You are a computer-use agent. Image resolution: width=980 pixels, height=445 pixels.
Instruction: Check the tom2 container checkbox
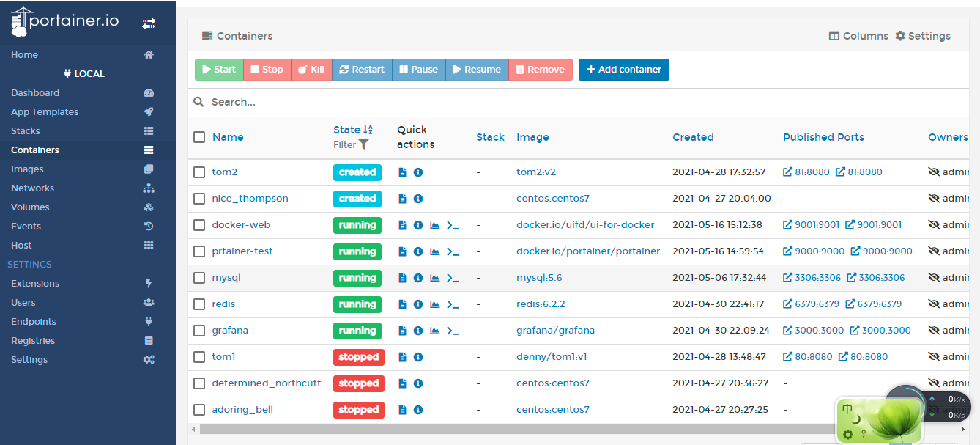point(199,172)
